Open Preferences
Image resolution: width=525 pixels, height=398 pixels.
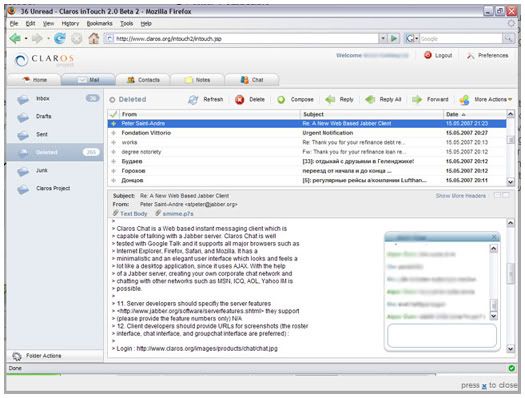tap(488, 56)
